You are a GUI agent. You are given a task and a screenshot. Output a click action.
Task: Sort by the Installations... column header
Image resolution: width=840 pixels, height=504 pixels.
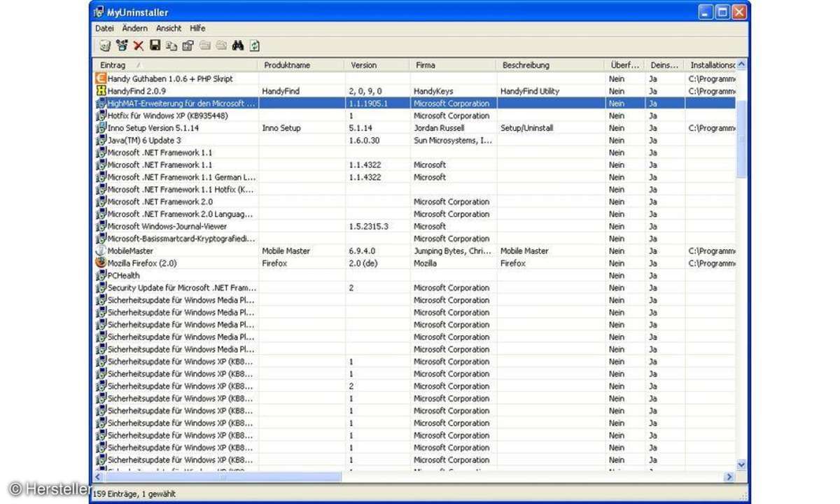710,65
